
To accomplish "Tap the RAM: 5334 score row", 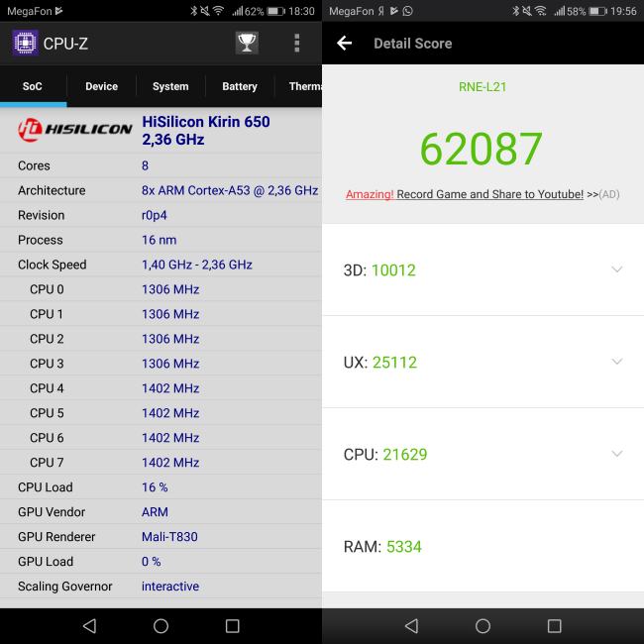I will click(483, 546).
